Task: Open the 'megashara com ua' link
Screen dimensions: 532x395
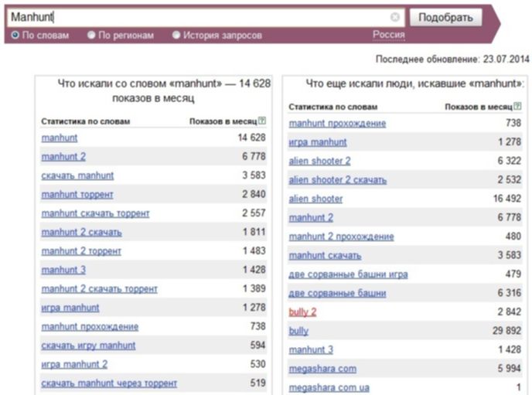Action: coord(329,387)
